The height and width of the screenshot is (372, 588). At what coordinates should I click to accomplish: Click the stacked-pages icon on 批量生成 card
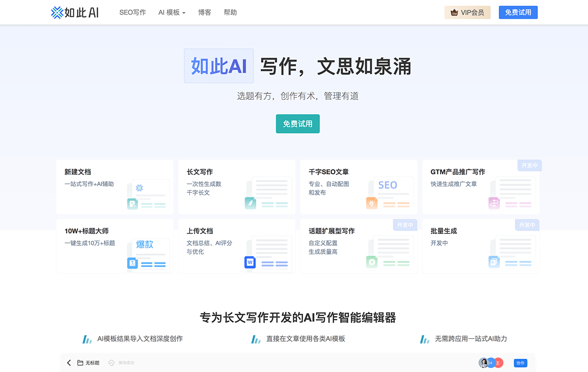click(x=494, y=262)
